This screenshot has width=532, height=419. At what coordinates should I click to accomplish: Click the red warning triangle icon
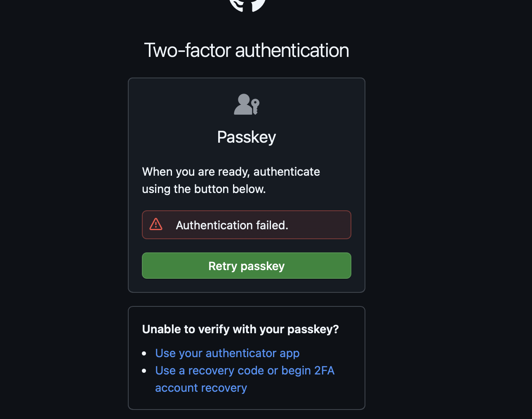(x=156, y=224)
